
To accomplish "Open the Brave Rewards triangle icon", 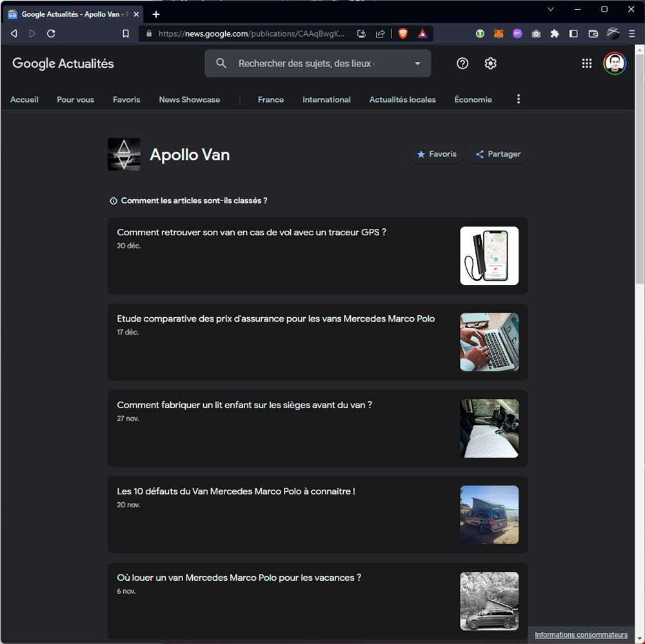I will point(422,34).
